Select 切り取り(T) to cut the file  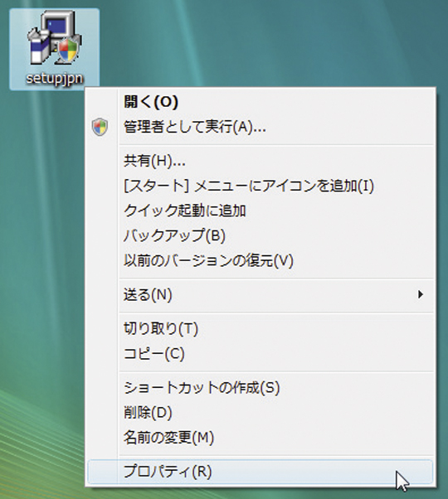coord(261,328)
